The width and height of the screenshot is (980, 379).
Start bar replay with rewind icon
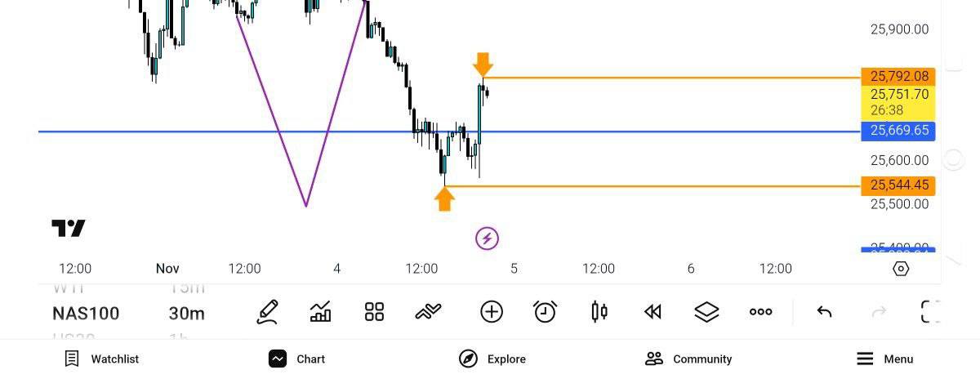click(x=653, y=312)
